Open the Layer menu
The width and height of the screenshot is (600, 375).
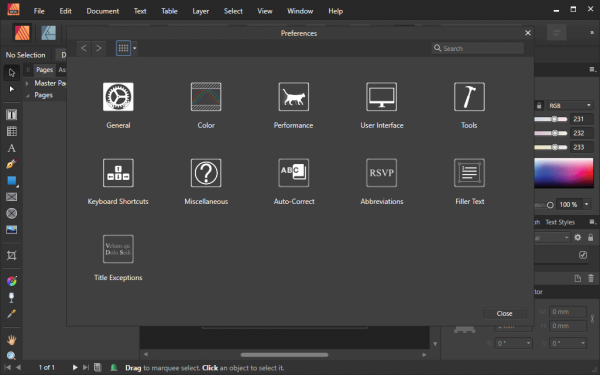coord(201,11)
